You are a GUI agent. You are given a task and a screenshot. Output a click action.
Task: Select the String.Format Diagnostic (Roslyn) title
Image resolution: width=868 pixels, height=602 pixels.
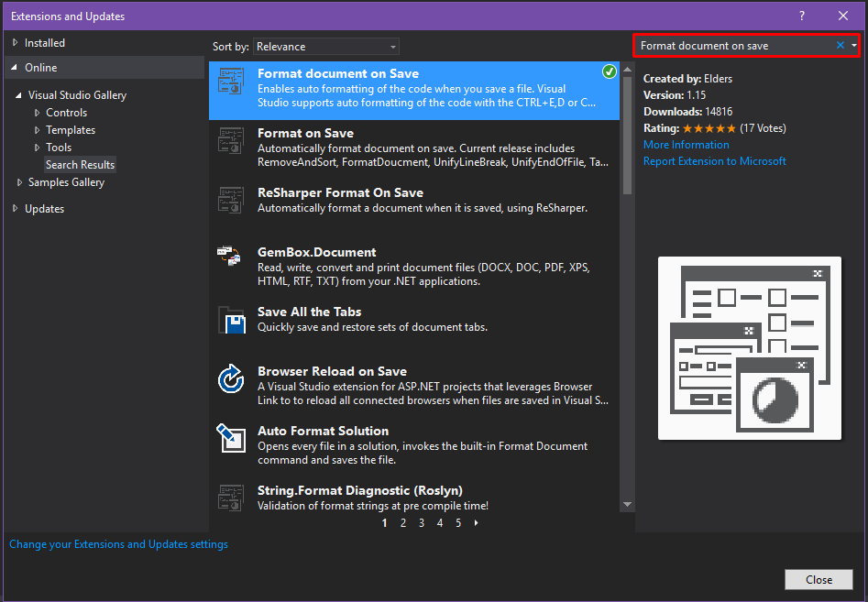coord(360,491)
